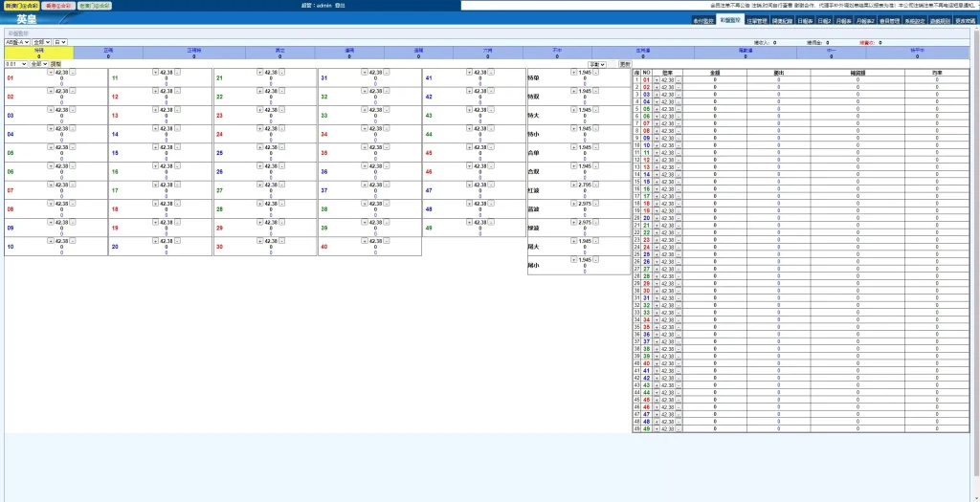Increase odds in right table row 49
The width and height of the screenshot is (980, 502).
pyautogui.click(x=657, y=429)
